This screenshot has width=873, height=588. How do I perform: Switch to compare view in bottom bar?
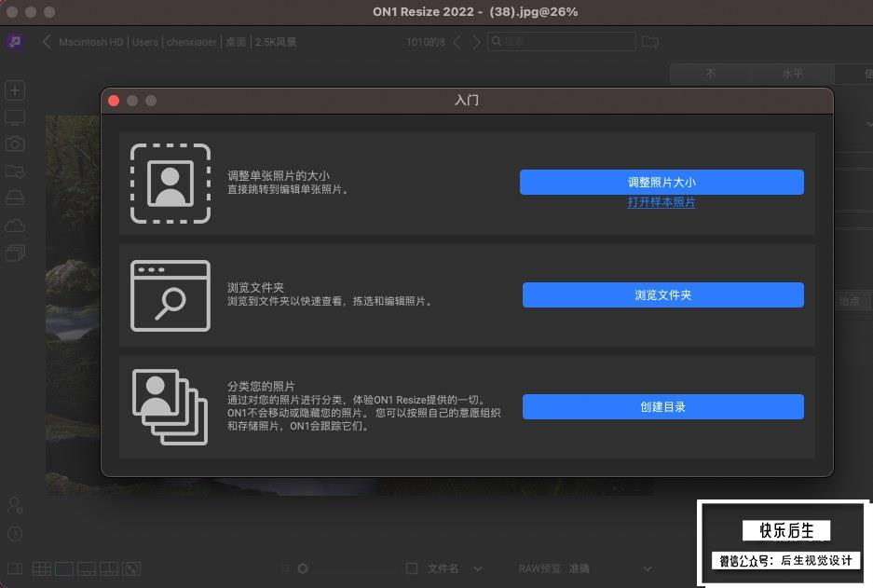109,568
